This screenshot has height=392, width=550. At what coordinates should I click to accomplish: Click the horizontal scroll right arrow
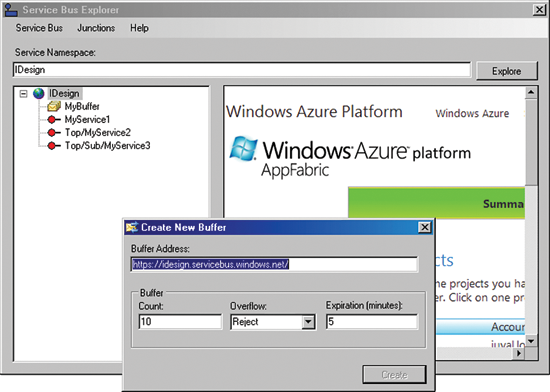(x=519, y=353)
